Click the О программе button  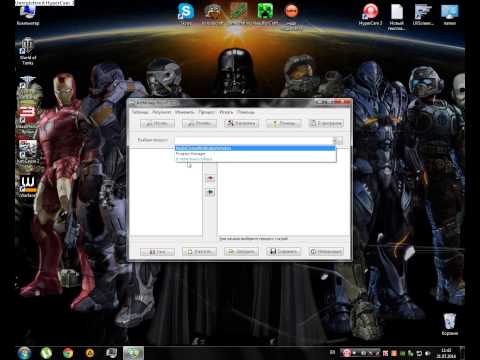tap(326, 123)
